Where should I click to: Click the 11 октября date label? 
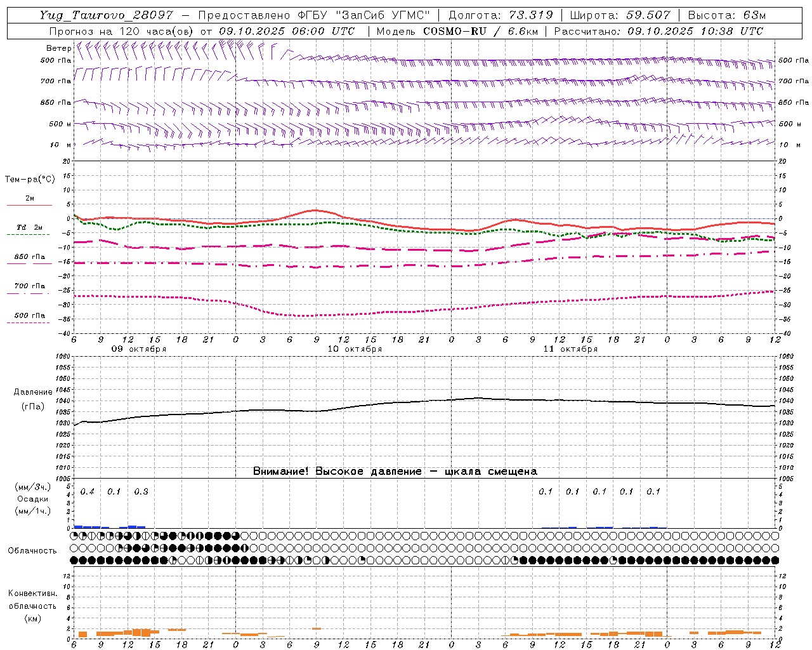[570, 349]
